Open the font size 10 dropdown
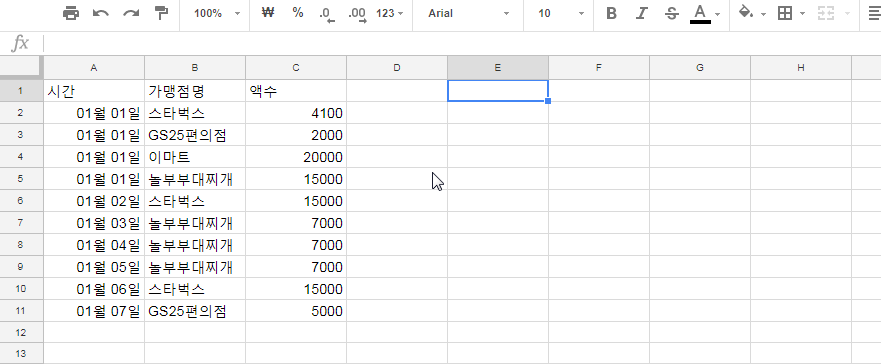 pos(560,13)
